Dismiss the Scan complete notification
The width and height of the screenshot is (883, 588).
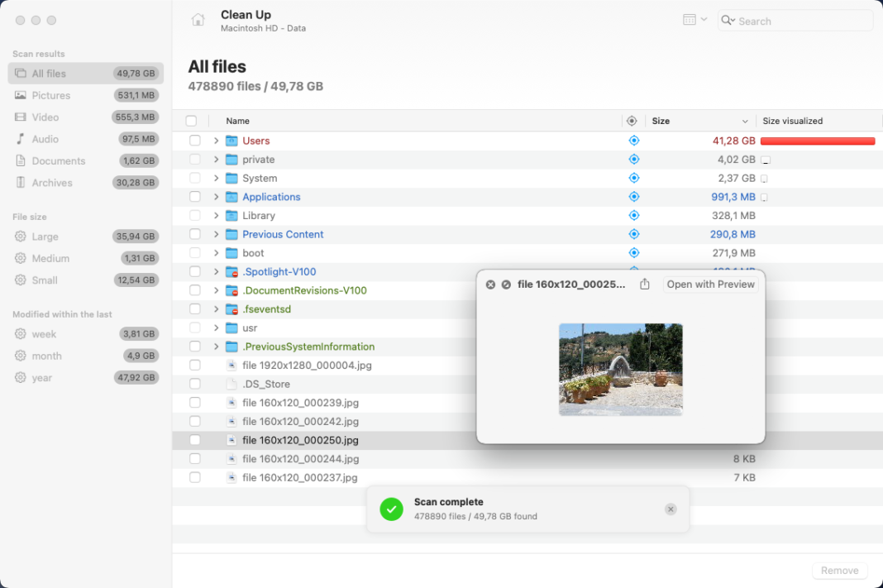tap(671, 509)
